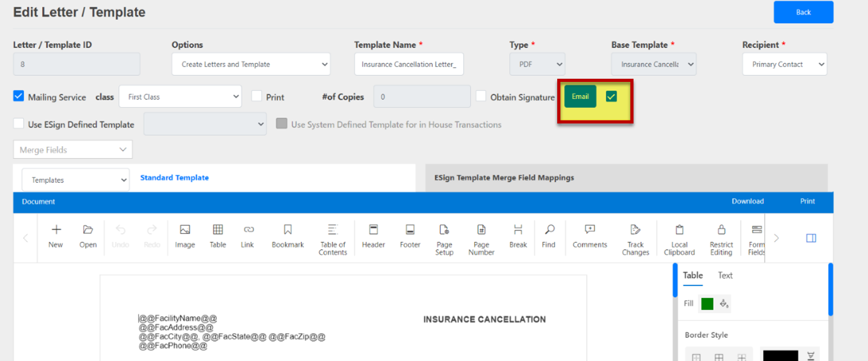Open the Options dropdown
This screenshot has width=868, height=361.
tap(251, 64)
